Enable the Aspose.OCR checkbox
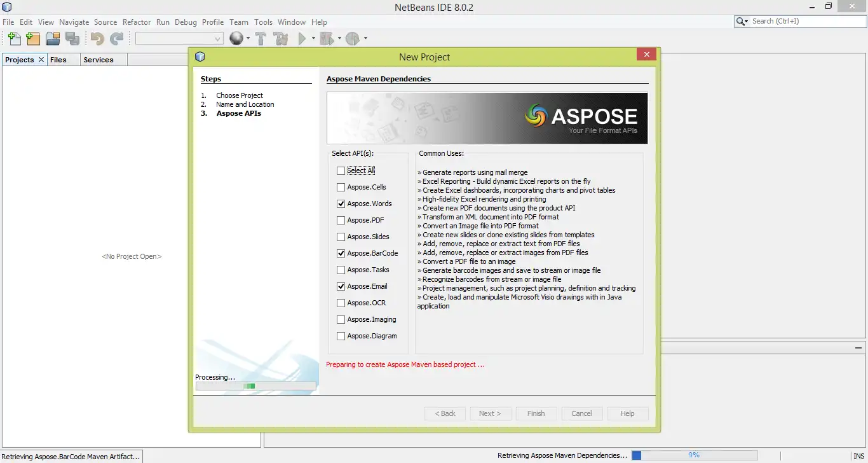This screenshot has width=868, height=463. pos(341,303)
